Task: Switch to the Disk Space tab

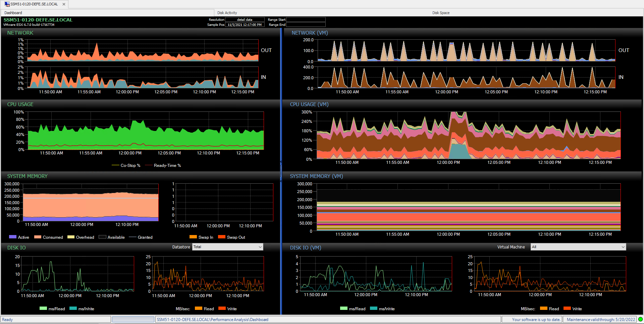Action: 441,12
